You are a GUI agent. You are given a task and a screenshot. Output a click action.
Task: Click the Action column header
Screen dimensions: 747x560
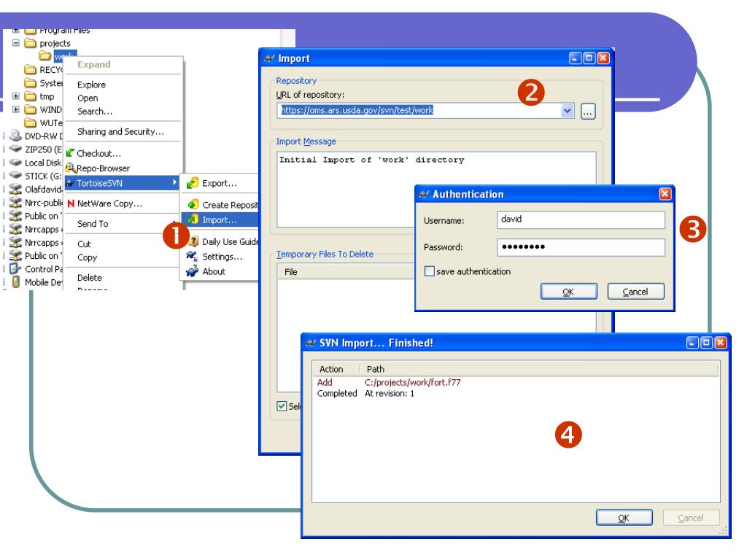(337, 369)
